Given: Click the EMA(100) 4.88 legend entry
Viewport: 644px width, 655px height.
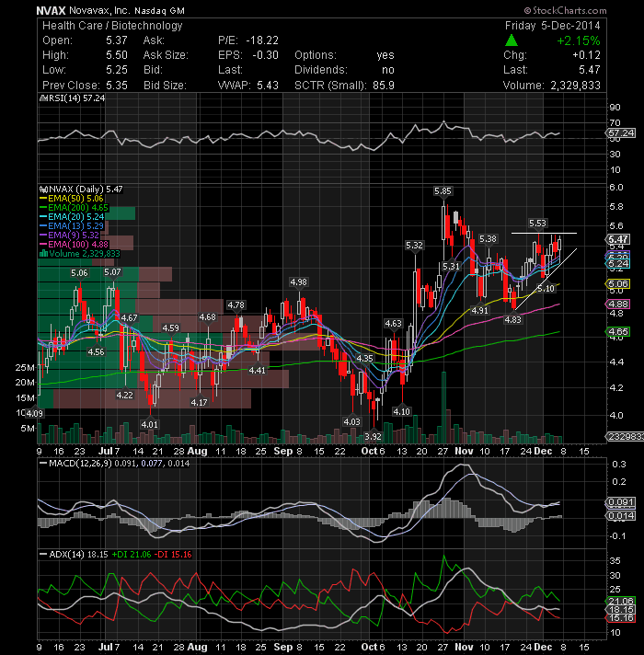Looking at the screenshot, I should 74,244.
